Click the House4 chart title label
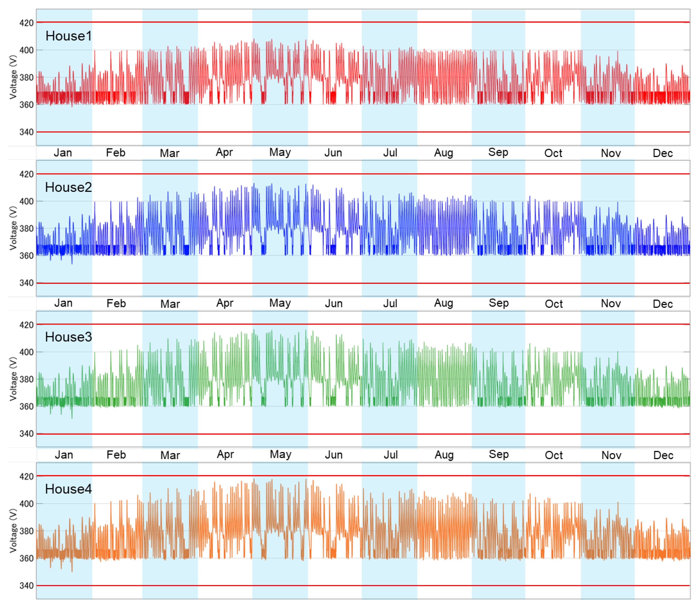This screenshot has width=700, height=609. [x=68, y=489]
